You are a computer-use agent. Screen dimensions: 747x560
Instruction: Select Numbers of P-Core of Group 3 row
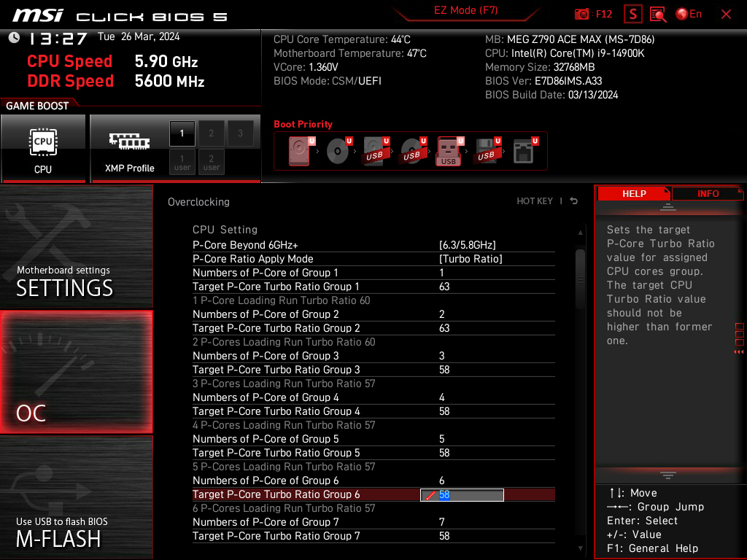point(373,356)
